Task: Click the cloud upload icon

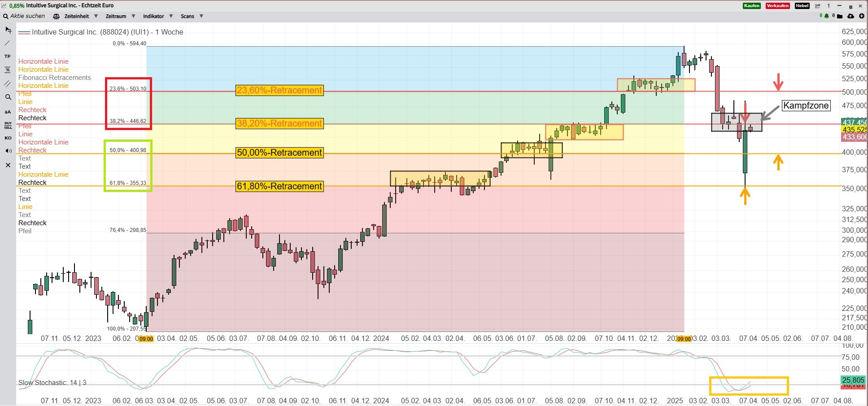Action: (x=851, y=16)
